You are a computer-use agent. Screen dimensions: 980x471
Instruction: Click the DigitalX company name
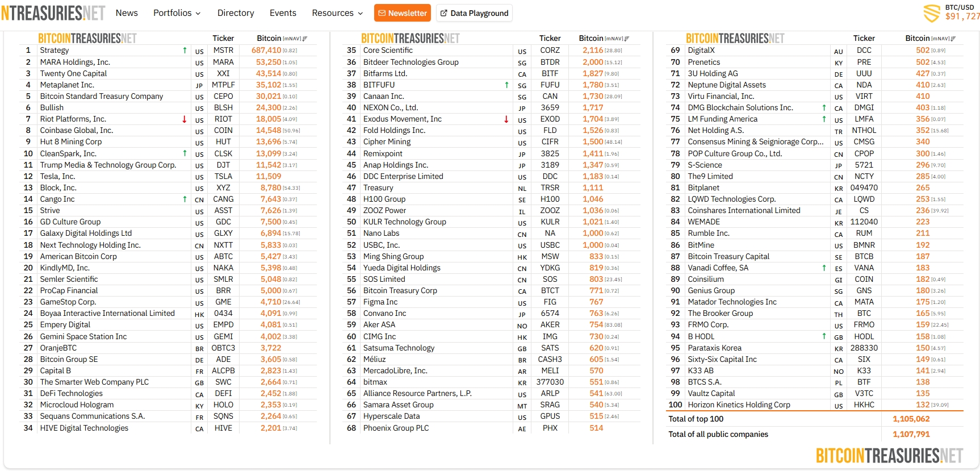coord(701,51)
